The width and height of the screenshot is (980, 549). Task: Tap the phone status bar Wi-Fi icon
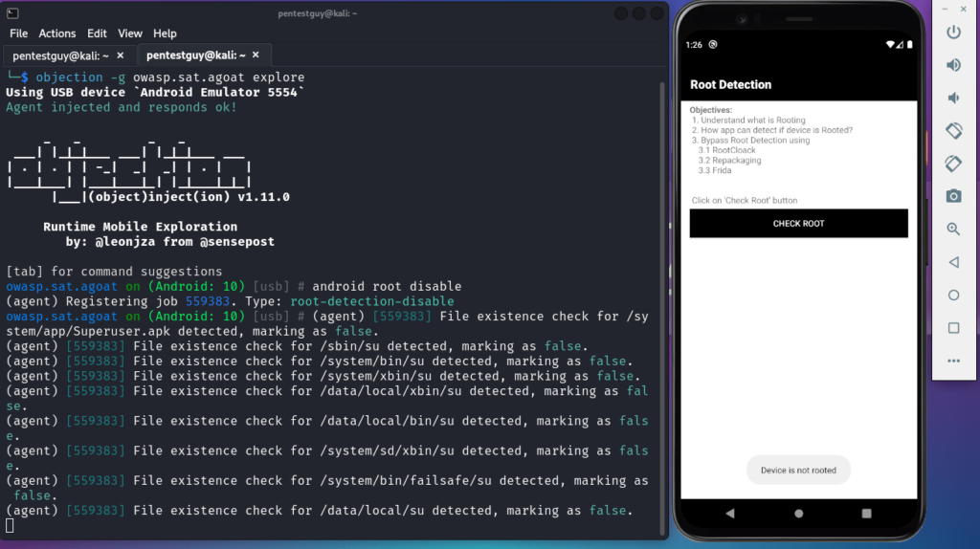(x=890, y=44)
